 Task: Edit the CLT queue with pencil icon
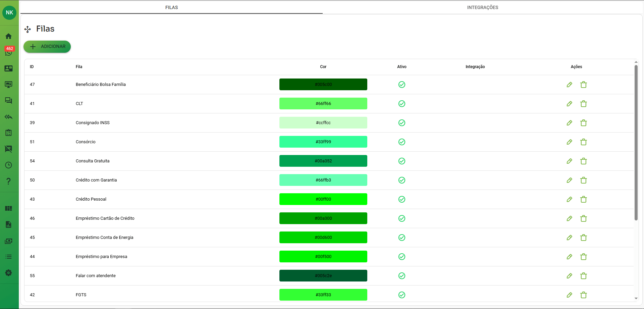click(569, 104)
